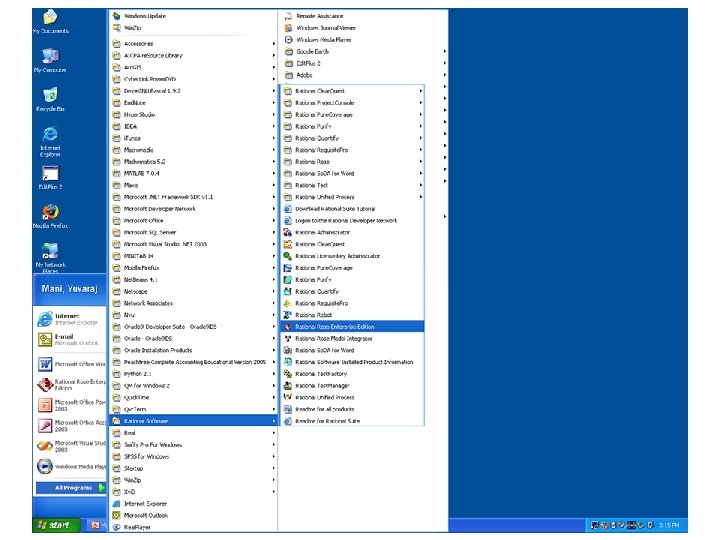Launch Microsoft Outlook from All Programs

(193, 516)
